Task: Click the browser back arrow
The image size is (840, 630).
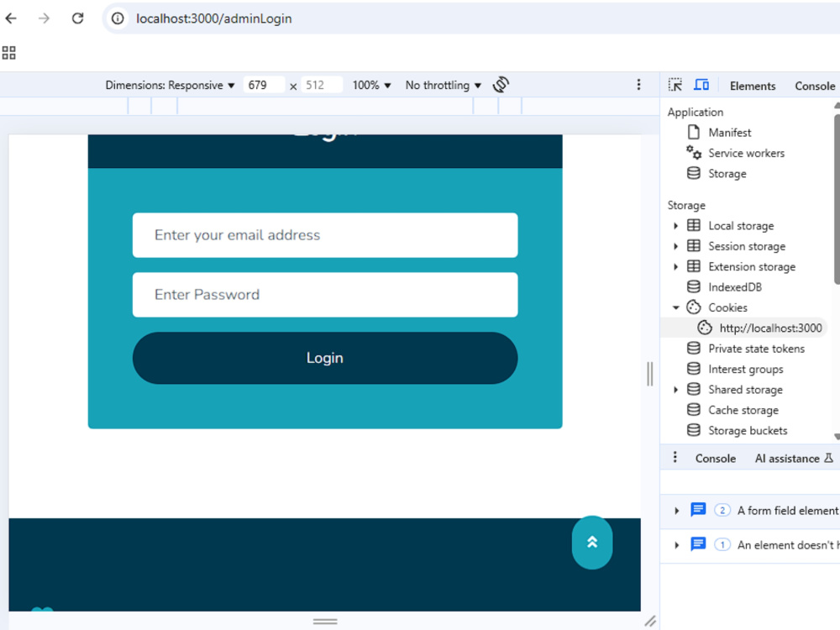Action: (11, 18)
